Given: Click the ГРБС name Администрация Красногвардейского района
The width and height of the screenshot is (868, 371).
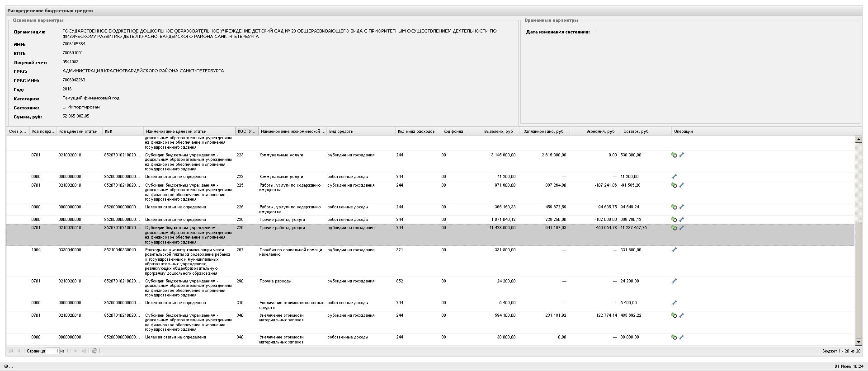Looking at the screenshot, I should 143,71.
